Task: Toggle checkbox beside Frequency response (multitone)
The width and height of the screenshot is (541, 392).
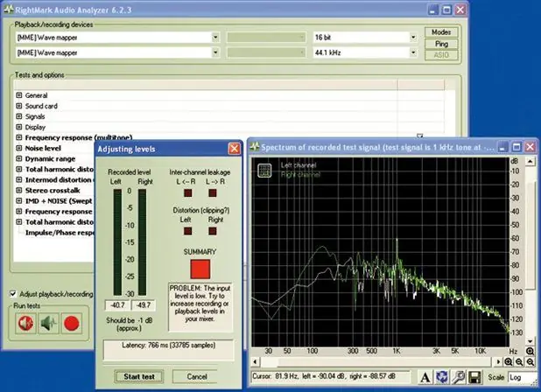Action: pyautogui.click(x=419, y=136)
